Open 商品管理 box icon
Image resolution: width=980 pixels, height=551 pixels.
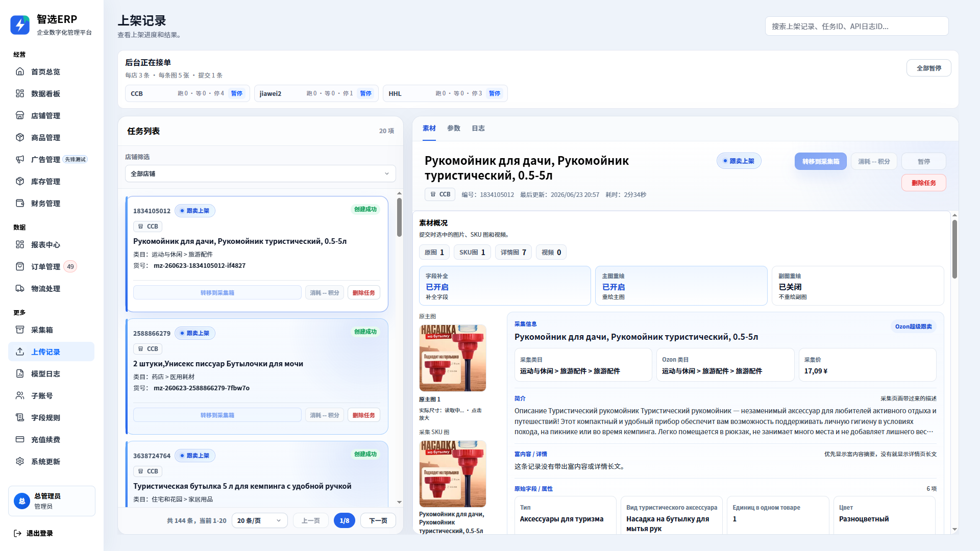click(x=20, y=137)
